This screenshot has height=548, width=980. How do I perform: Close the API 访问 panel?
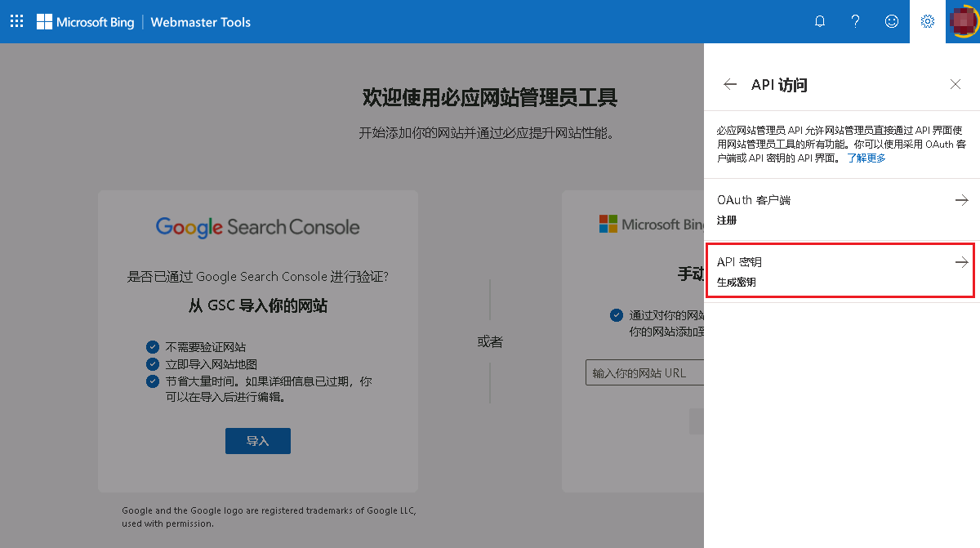(x=955, y=85)
